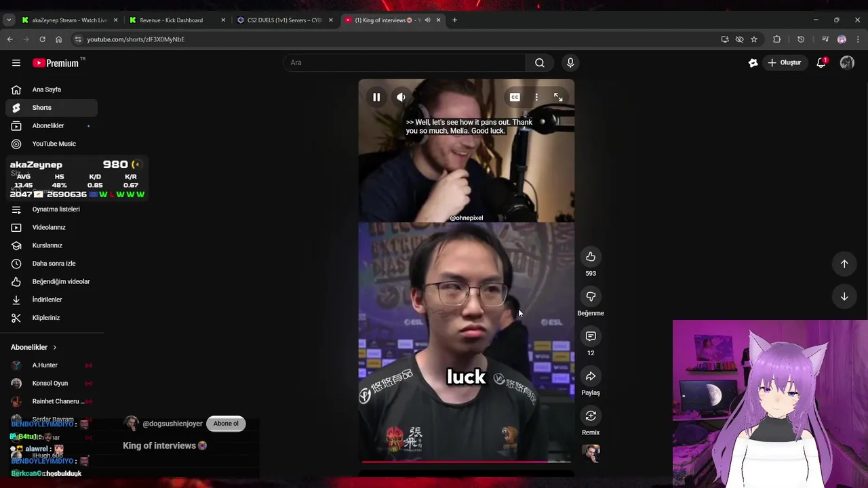Focus the Ara search field

tap(404, 62)
